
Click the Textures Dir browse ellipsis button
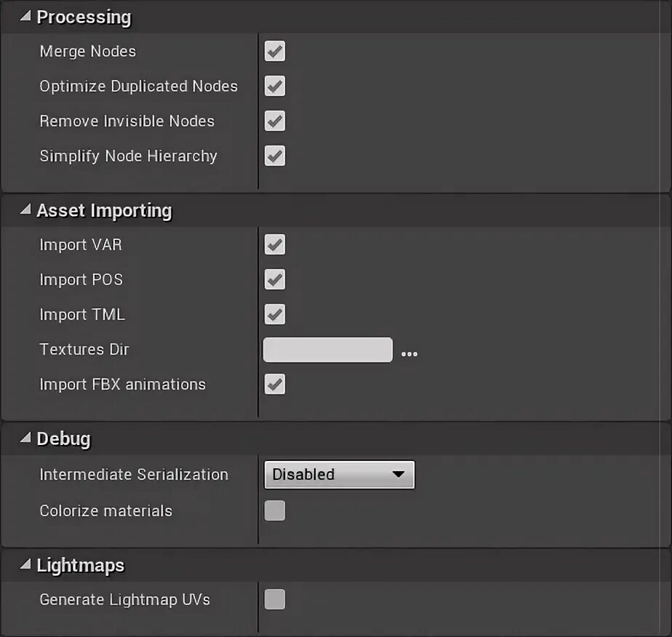coord(409,354)
